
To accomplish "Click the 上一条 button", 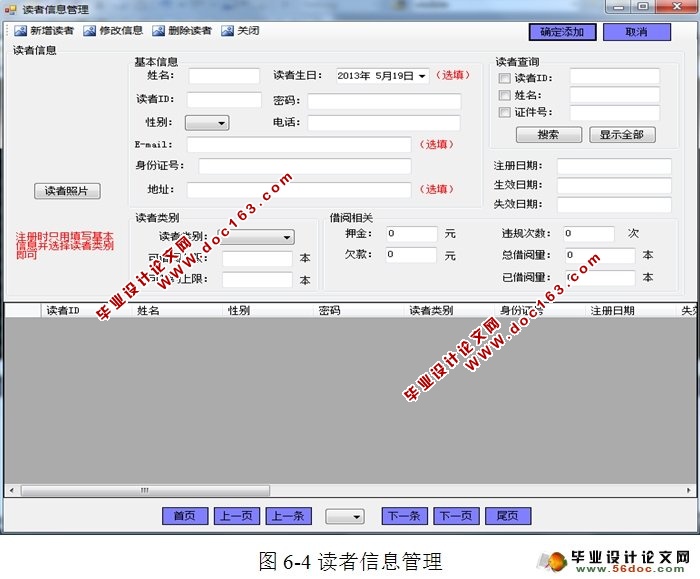I will [x=288, y=516].
